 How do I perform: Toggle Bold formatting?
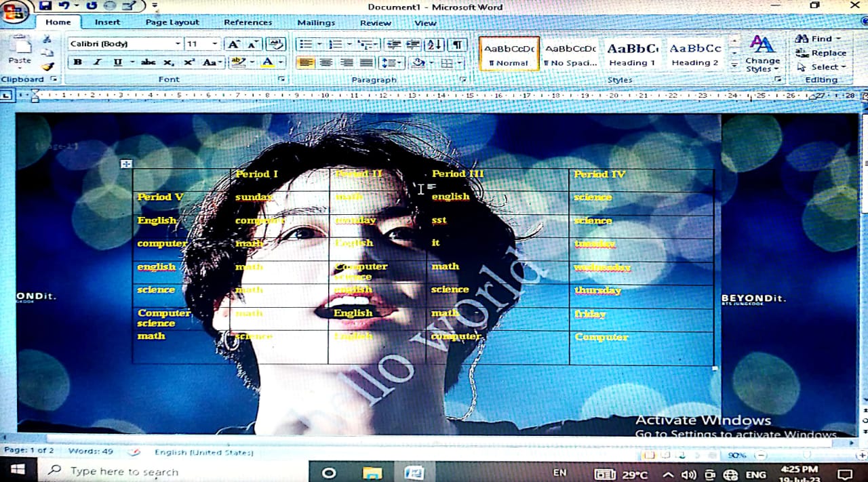(77, 62)
